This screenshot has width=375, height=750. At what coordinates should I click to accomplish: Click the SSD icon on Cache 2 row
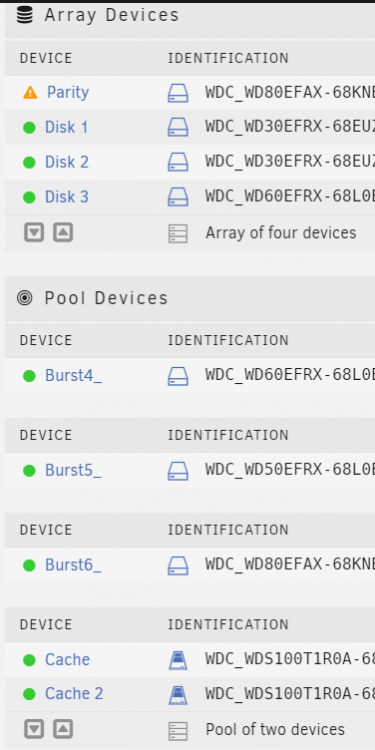pyautogui.click(x=178, y=695)
